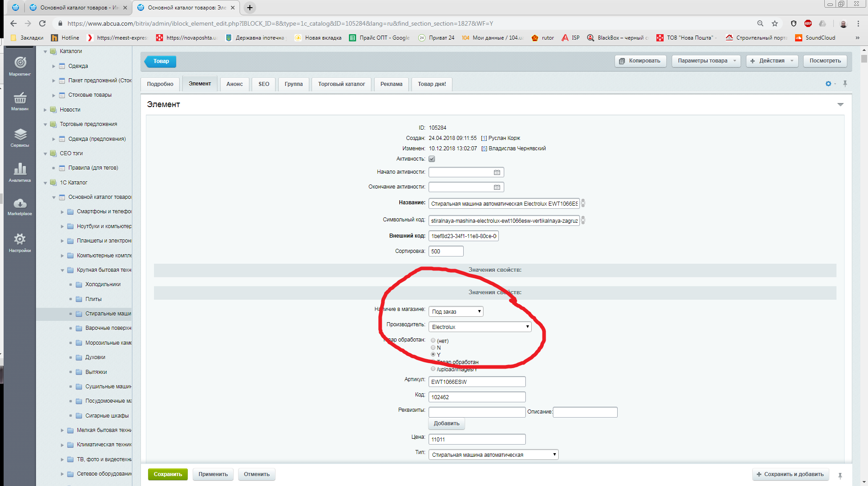The width and height of the screenshot is (868, 486).
Task: Open calendar for Окончание активности
Action: point(497,187)
